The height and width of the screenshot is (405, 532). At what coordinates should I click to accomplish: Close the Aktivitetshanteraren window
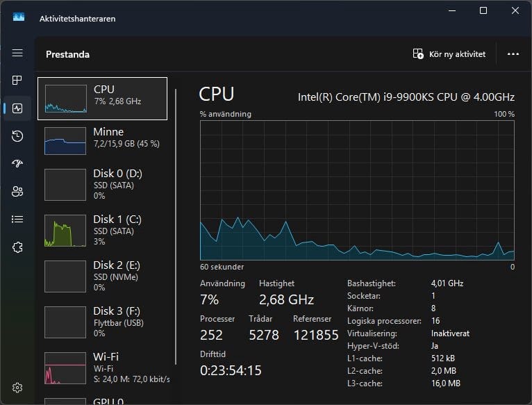[x=515, y=10]
